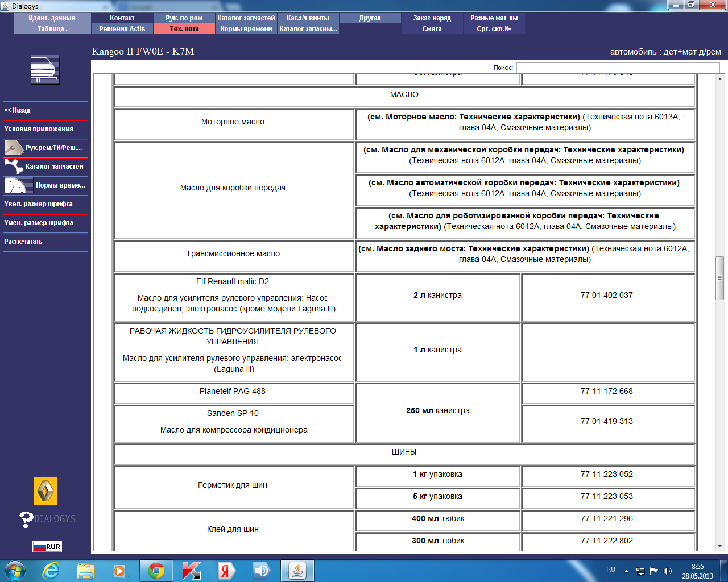Click the vertical scrollbar thumb
Screen dimensions: 728x582
click(719, 278)
